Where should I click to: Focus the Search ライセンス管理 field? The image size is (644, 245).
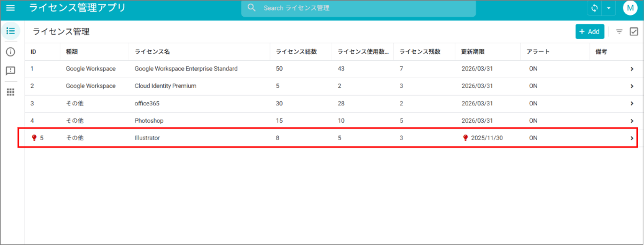358,8
